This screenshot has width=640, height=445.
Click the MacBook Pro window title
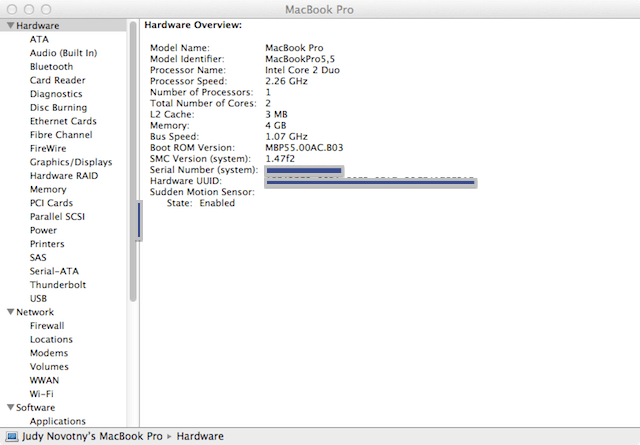coord(319,9)
